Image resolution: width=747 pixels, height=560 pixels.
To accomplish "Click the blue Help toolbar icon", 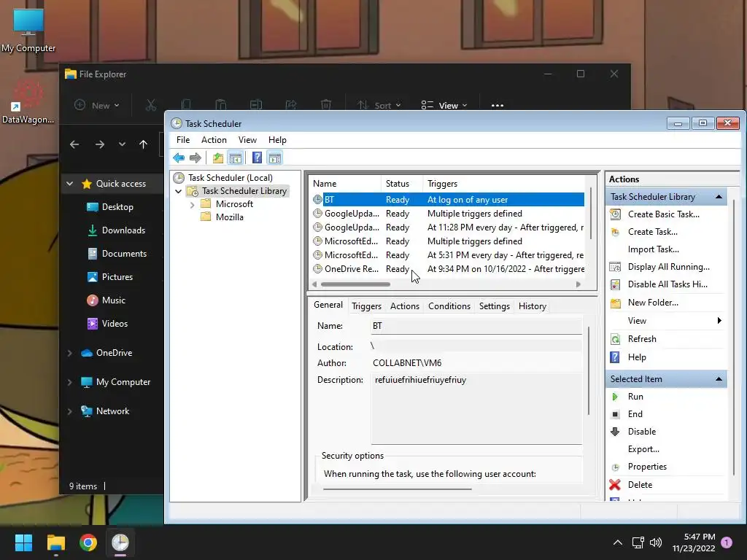I will tap(257, 157).
